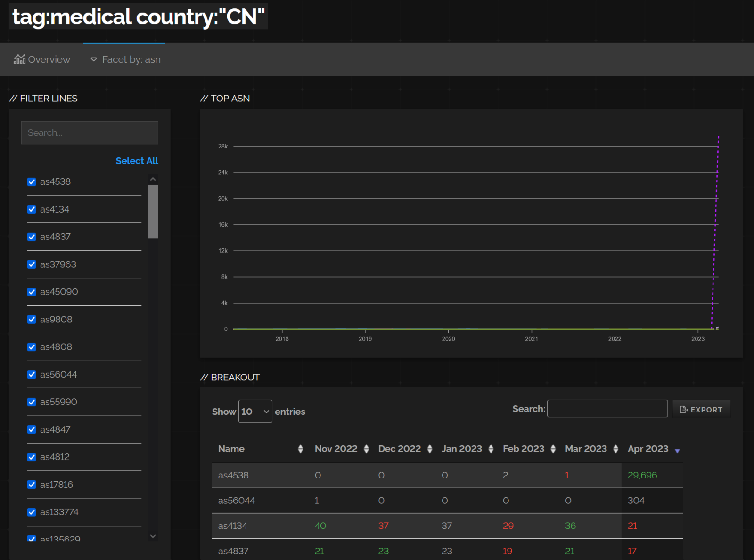Sort table by Jan 2023 column
Image resolution: width=754 pixels, height=560 pixels.
467,449
